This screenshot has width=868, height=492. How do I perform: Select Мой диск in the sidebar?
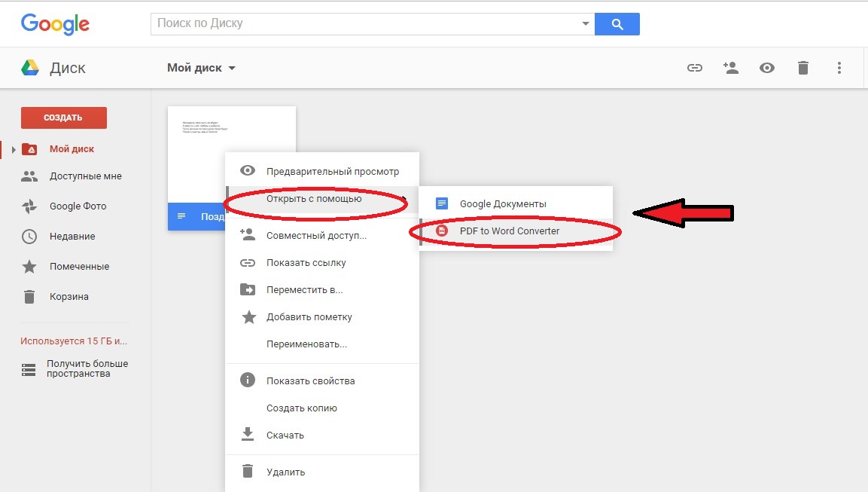pyautogui.click(x=72, y=149)
